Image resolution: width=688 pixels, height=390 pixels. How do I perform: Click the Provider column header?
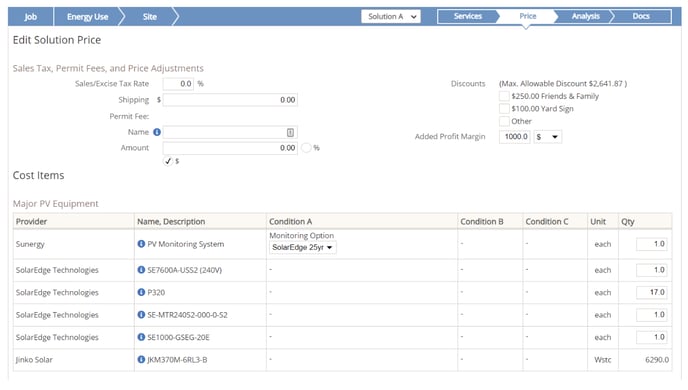[x=73, y=222]
